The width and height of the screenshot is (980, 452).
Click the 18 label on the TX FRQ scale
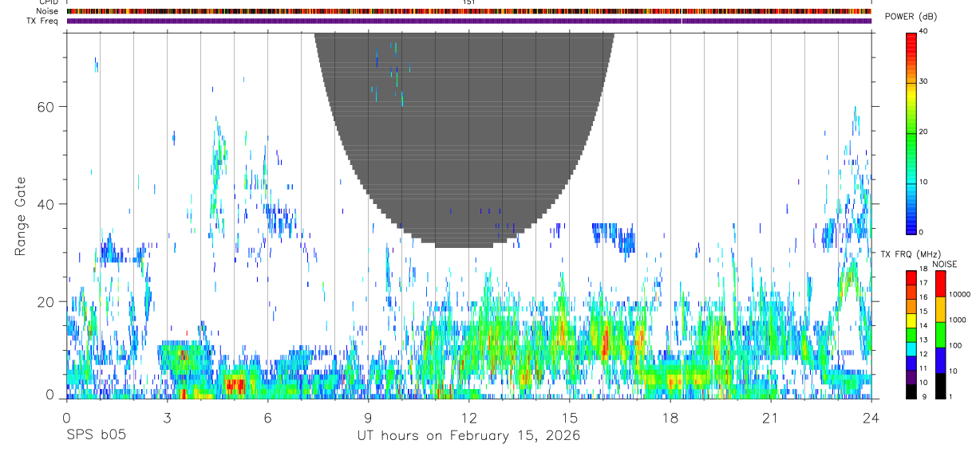[x=923, y=269]
